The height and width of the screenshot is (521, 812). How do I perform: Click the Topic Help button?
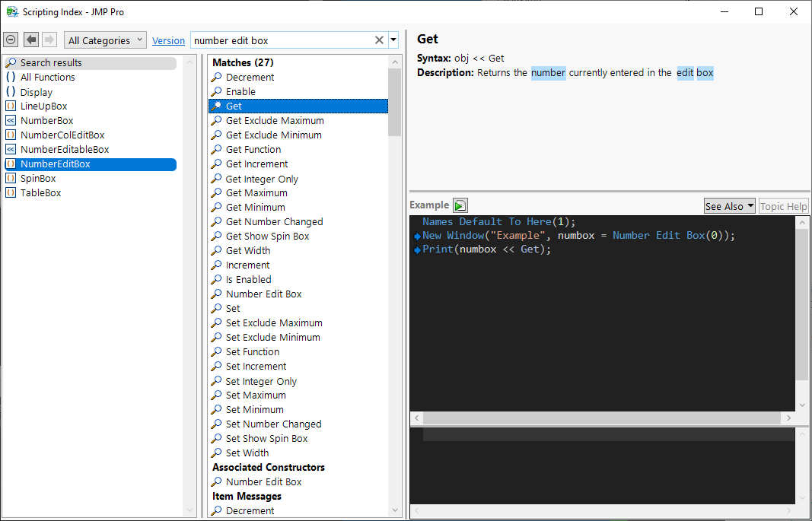coord(783,206)
